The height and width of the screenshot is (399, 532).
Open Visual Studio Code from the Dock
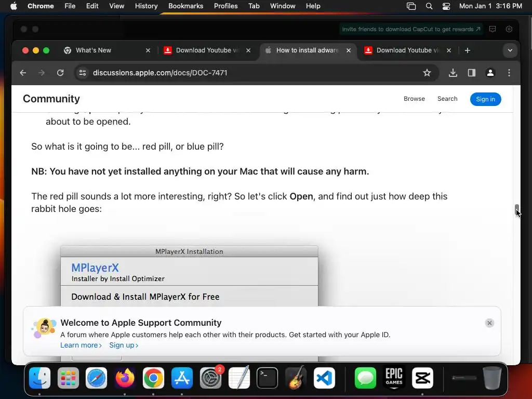click(x=324, y=378)
